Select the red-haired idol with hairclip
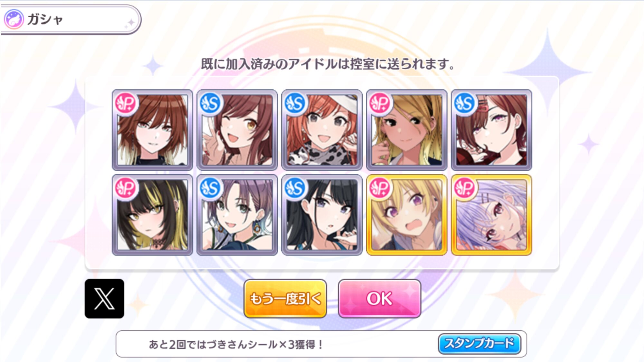The image size is (644, 362). click(x=491, y=130)
